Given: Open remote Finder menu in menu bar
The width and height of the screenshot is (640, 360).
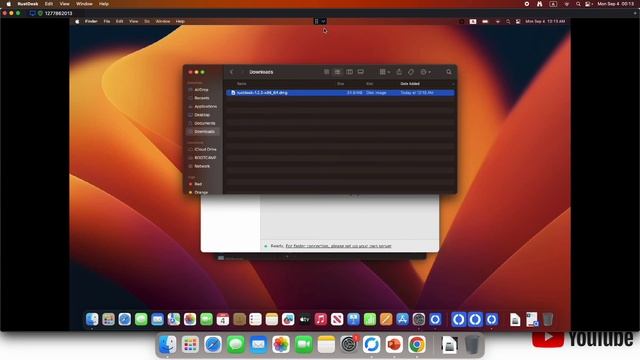Looking at the screenshot, I should click(x=91, y=21).
